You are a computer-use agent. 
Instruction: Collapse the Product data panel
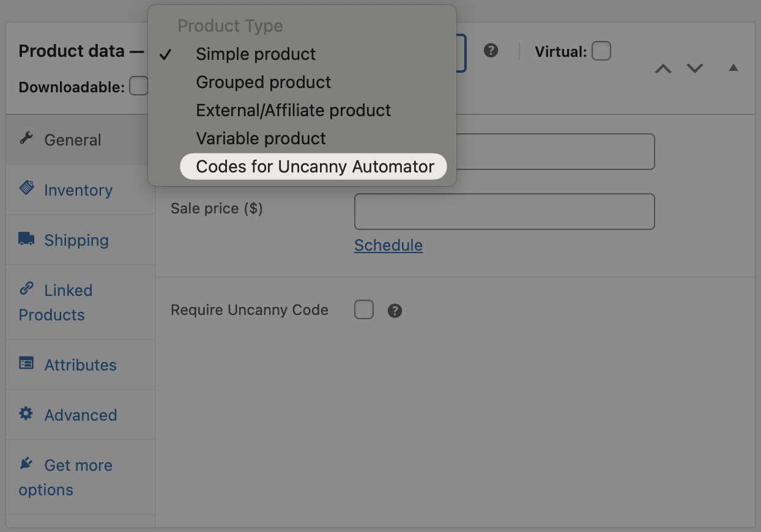pyautogui.click(x=733, y=68)
